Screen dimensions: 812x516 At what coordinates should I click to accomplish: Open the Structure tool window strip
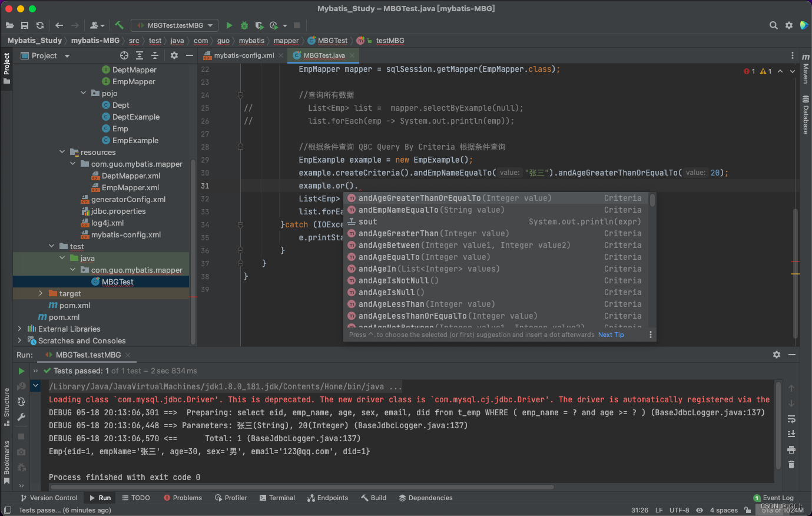(x=6, y=408)
